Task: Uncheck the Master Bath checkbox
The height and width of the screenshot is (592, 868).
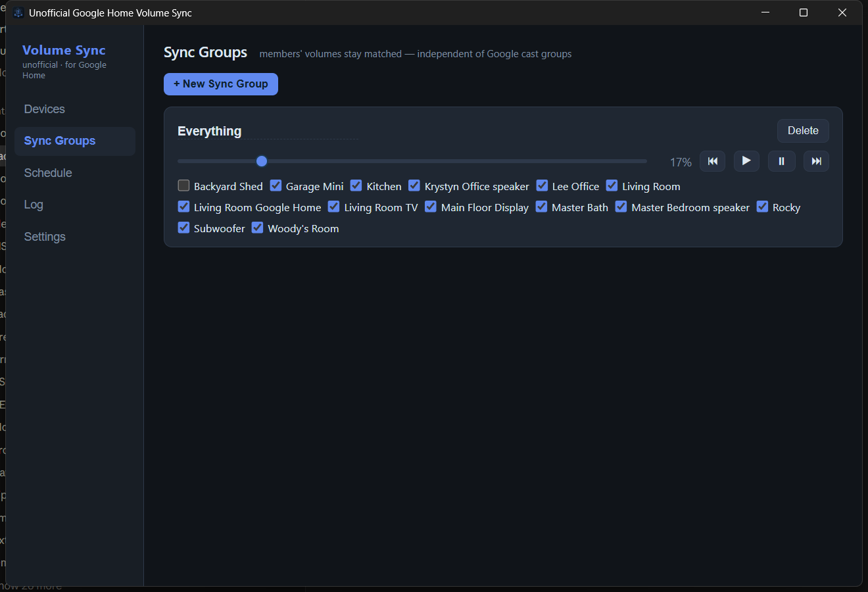Action: [x=541, y=207]
